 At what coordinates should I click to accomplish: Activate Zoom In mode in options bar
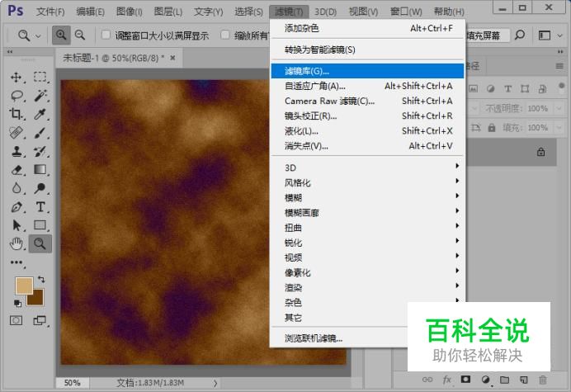pos(61,35)
